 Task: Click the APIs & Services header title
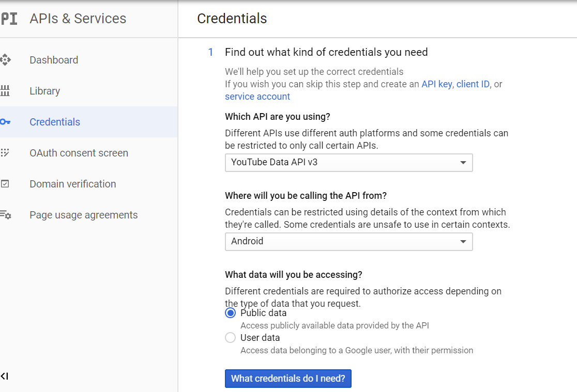pyautogui.click(x=78, y=19)
